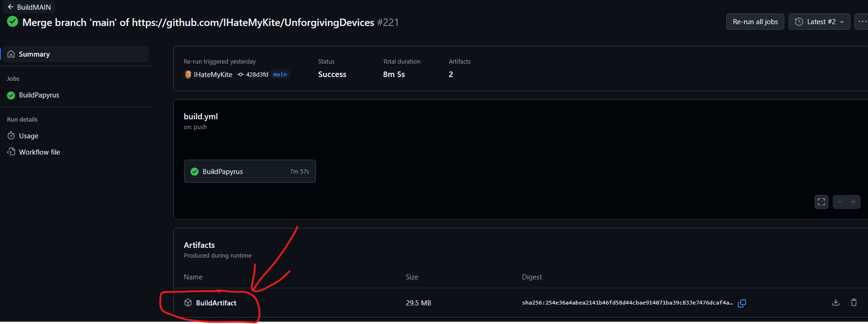Open the Latest #2 attempts dropdown
Image resolution: width=868 pixels, height=324 pixels.
point(819,22)
